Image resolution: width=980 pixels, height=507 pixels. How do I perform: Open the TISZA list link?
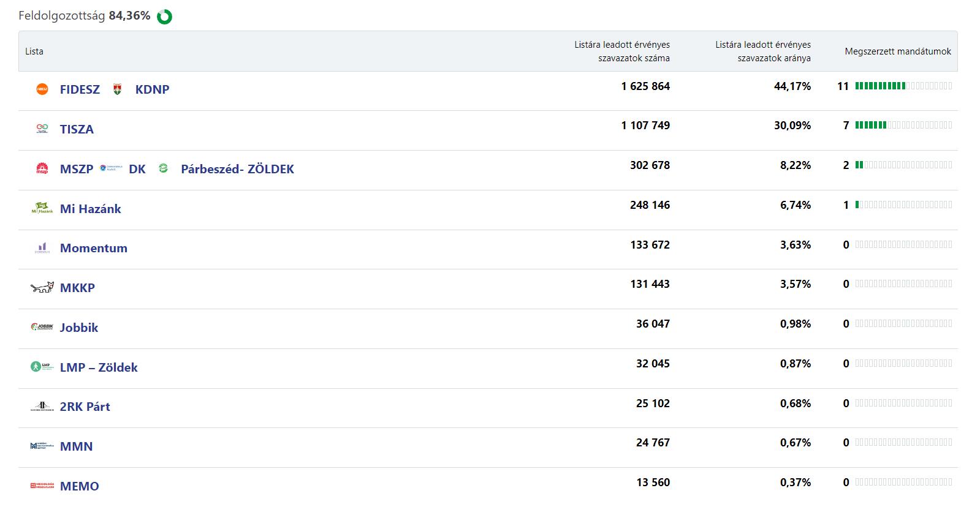click(x=77, y=129)
